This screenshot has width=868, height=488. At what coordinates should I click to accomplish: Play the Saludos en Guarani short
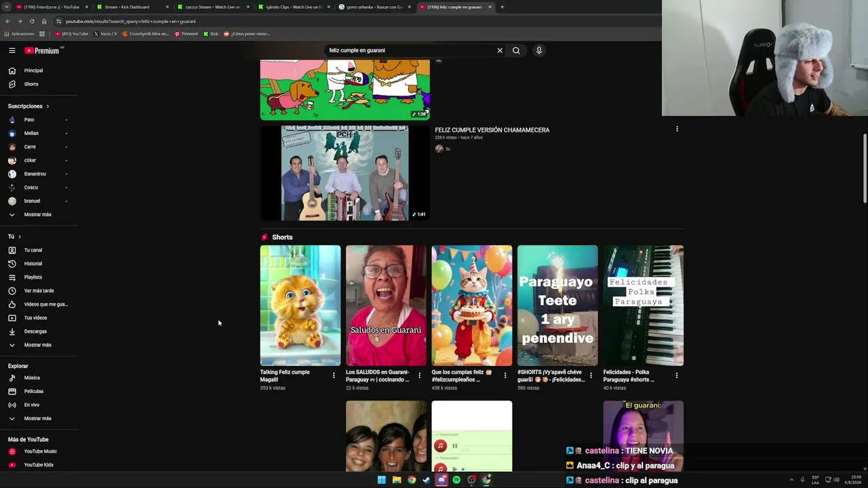[386, 306]
